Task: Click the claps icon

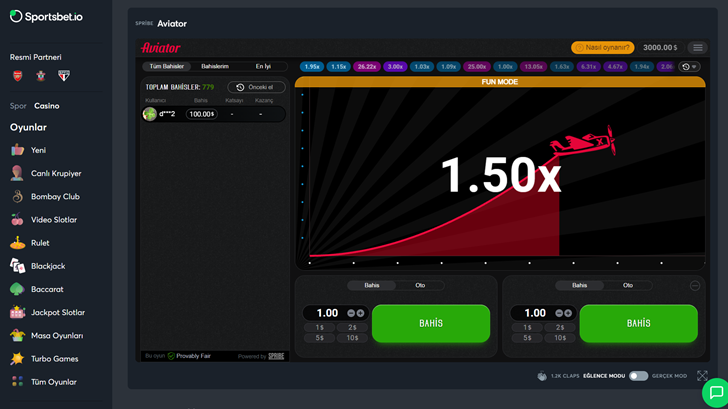Action: pos(542,376)
